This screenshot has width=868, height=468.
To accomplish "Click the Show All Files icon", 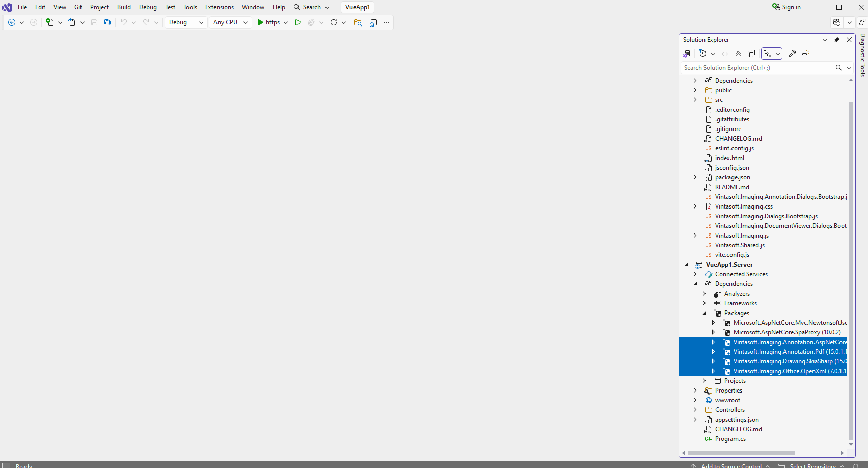I will coord(751,54).
